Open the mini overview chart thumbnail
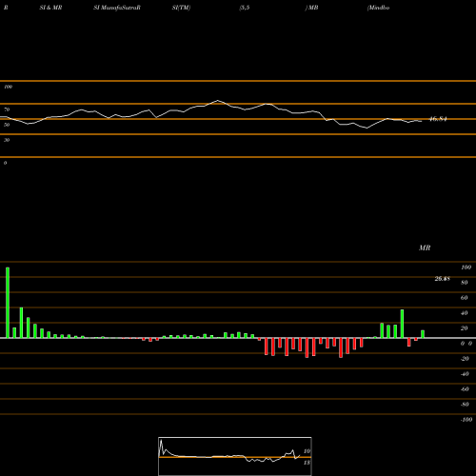This screenshot has width=476, height=476. [x=235, y=456]
